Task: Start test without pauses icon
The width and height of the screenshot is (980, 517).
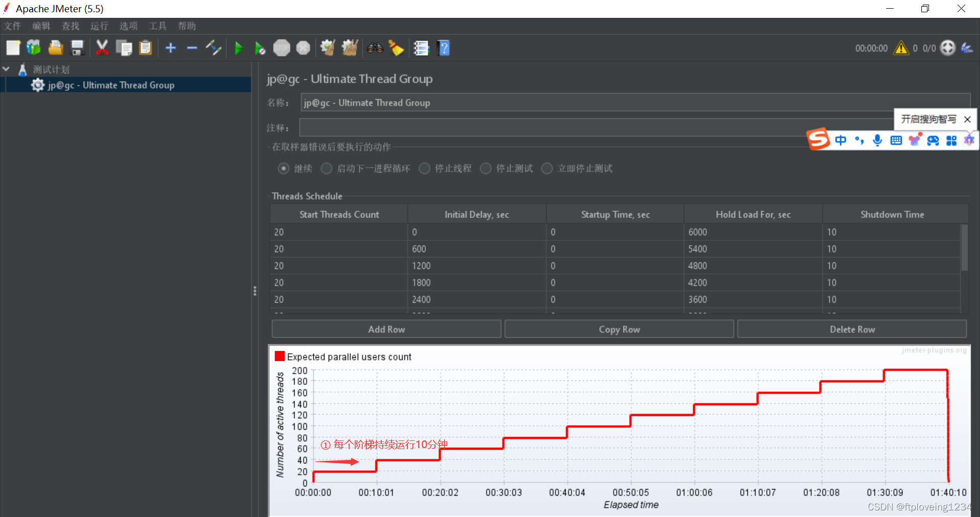Action: pyautogui.click(x=260, y=48)
